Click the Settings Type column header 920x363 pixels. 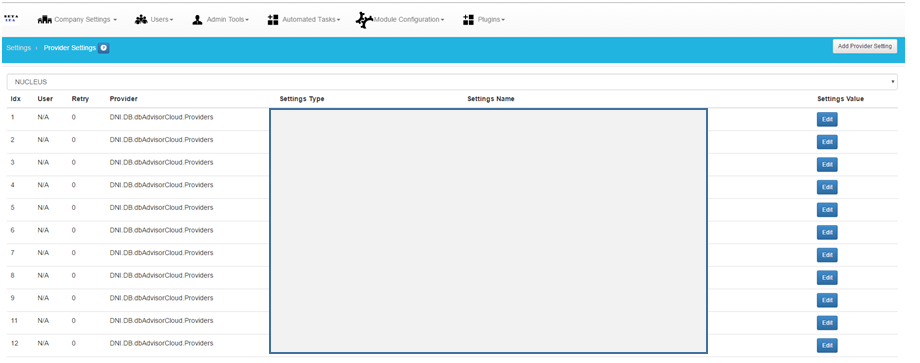click(x=302, y=99)
